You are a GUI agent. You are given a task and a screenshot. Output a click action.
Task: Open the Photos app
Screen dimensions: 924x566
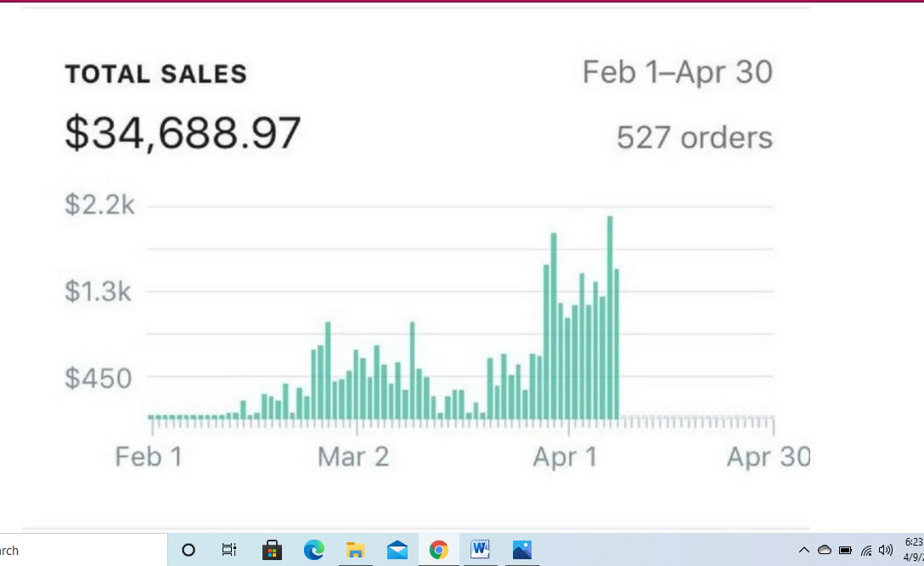(521, 550)
